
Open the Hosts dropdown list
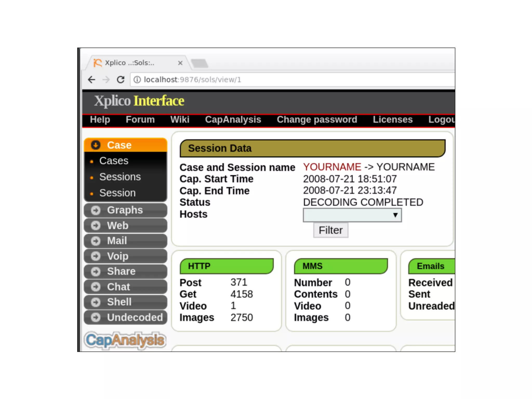[352, 215]
